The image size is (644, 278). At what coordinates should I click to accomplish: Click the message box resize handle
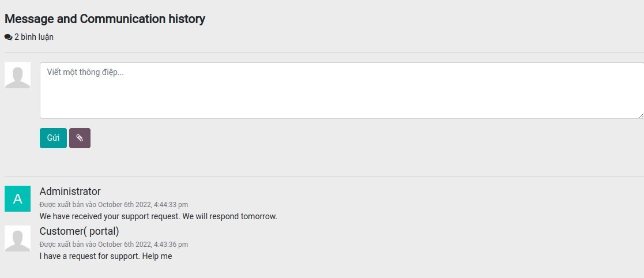pyautogui.click(x=641, y=115)
